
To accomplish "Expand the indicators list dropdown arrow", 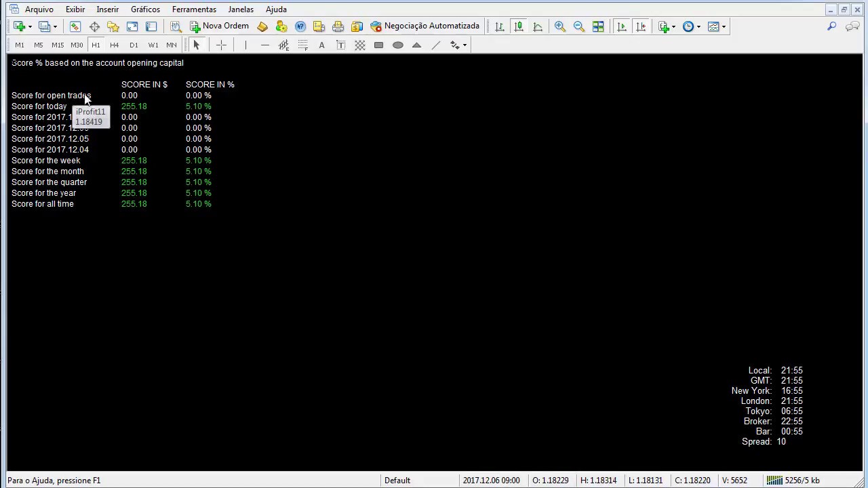I will click(x=673, y=27).
